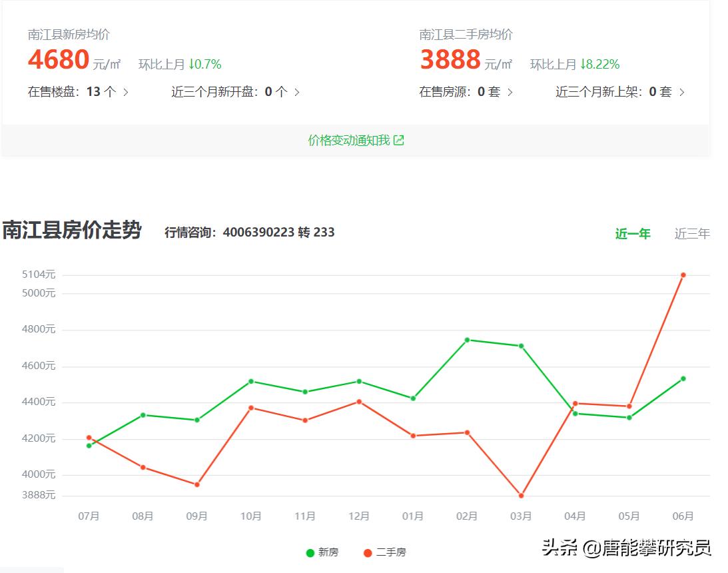The image size is (728, 573).
Task: Click the red 03月 lowest data point
Action: [x=521, y=496]
